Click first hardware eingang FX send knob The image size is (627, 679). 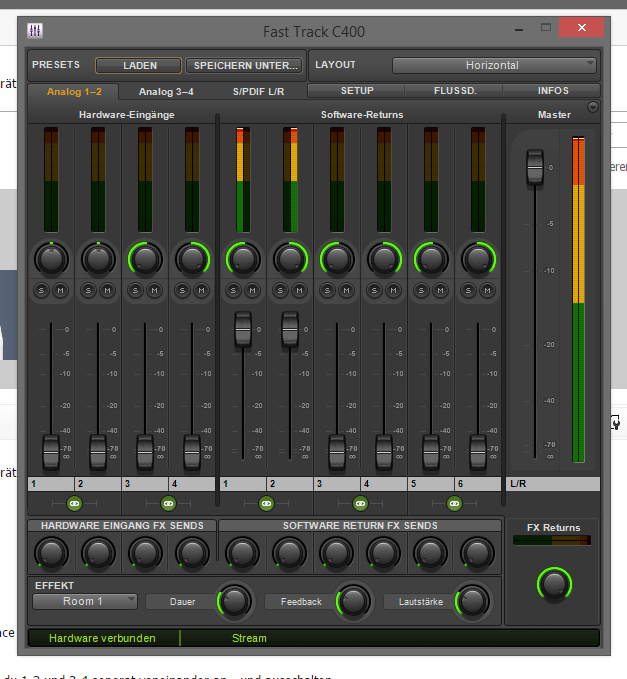[51, 551]
